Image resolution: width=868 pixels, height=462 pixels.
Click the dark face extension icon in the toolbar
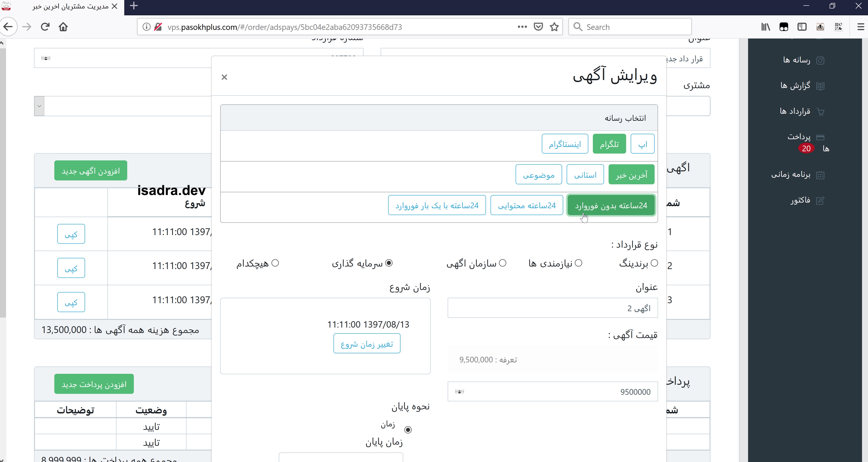coord(784,27)
